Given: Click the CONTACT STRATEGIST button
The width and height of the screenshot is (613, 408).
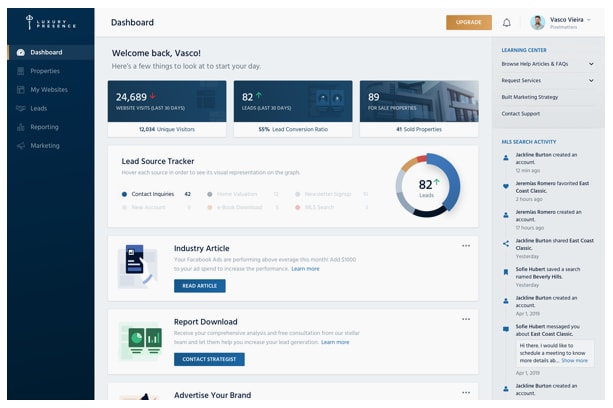Looking at the screenshot, I should [209, 359].
